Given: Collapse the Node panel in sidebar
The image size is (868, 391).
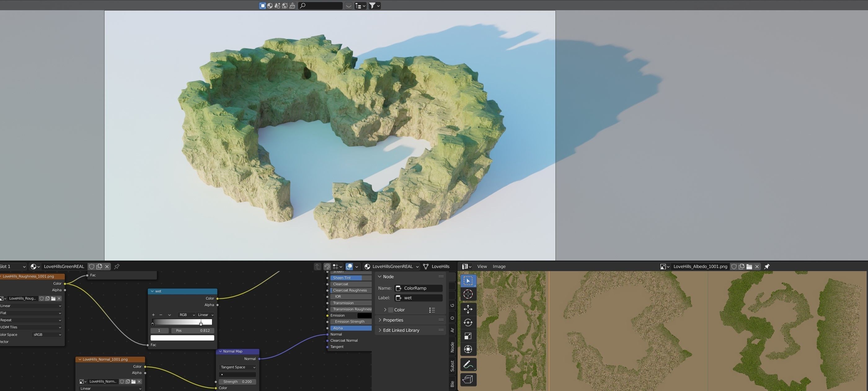Looking at the screenshot, I should tap(380, 276).
